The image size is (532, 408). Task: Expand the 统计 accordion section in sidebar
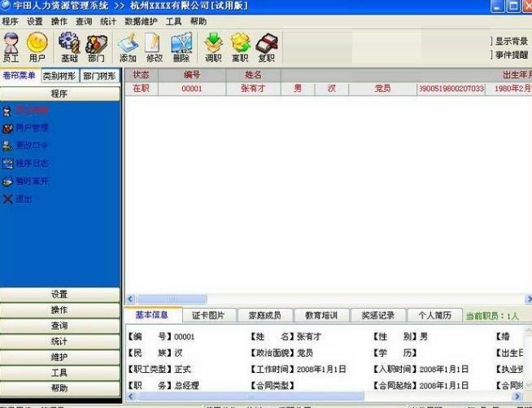[x=59, y=341]
